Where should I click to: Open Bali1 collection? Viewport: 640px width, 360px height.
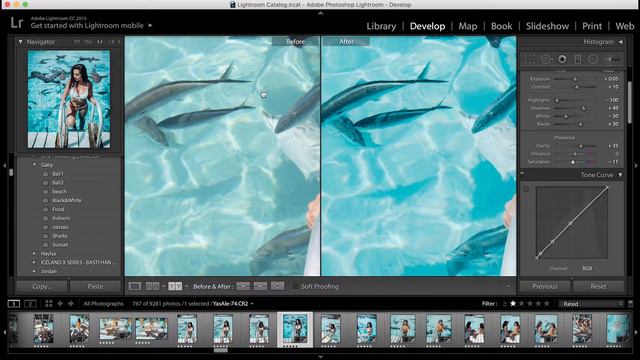58,174
